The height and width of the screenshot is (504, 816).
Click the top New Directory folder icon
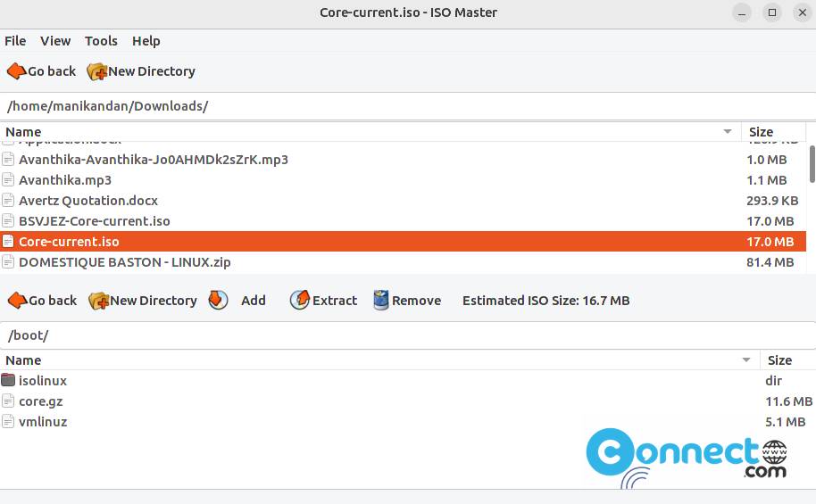tap(96, 71)
